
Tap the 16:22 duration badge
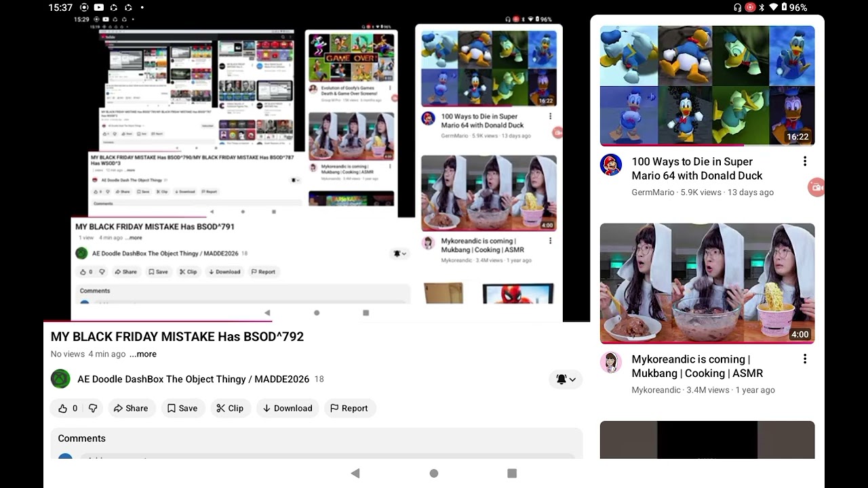(797, 137)
